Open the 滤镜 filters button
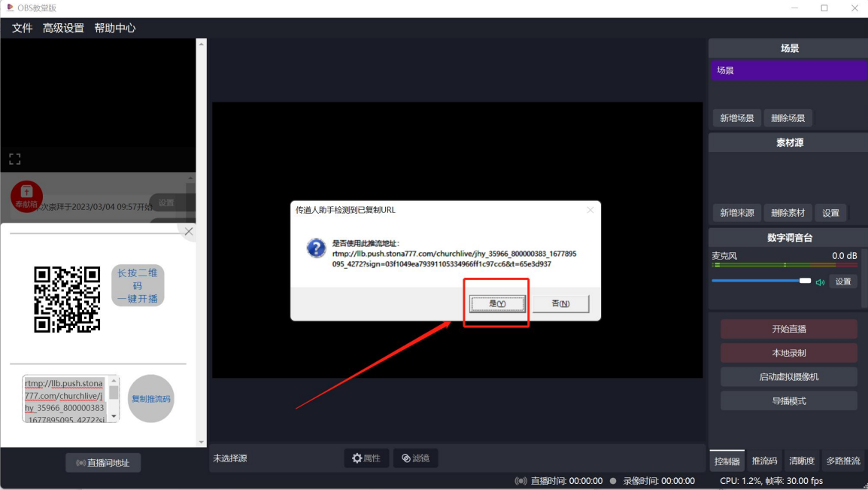The image size is (868, 490). tap(415, 458)
